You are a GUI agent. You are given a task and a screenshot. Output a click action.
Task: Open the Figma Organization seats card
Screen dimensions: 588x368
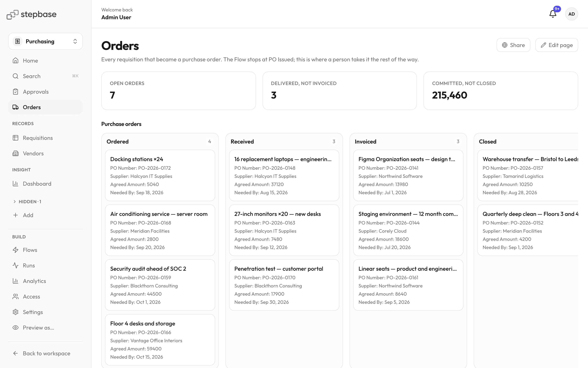(408, 175)
